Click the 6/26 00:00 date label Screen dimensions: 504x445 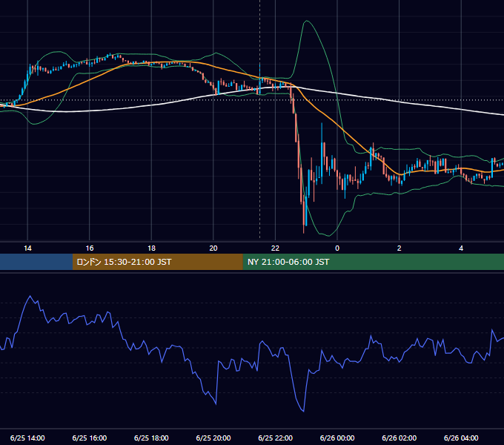click(x=337, y=438)
